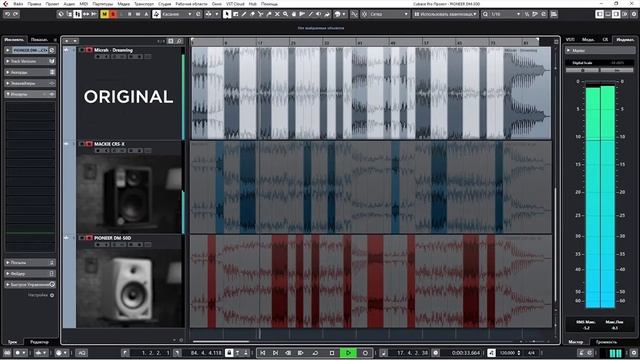
Task: Open the MIDI menu
Action: coord(83,4)
